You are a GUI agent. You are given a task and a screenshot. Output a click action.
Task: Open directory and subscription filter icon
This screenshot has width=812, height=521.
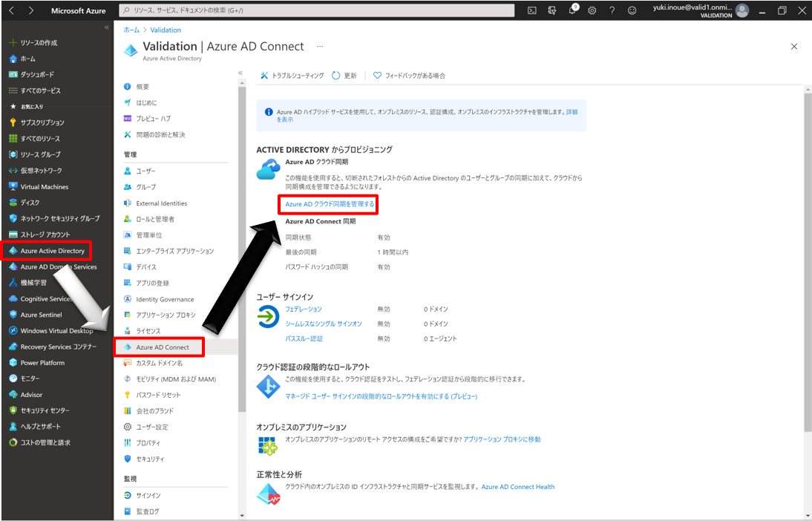[x=552, y=10]
